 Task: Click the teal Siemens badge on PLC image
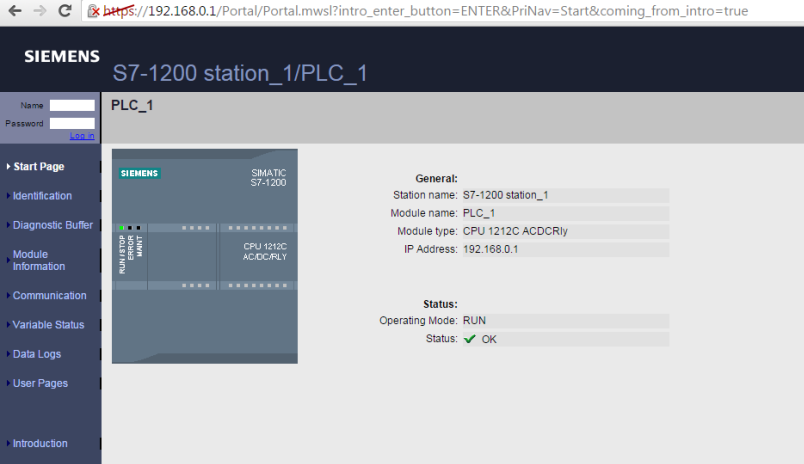click(139, 173)
